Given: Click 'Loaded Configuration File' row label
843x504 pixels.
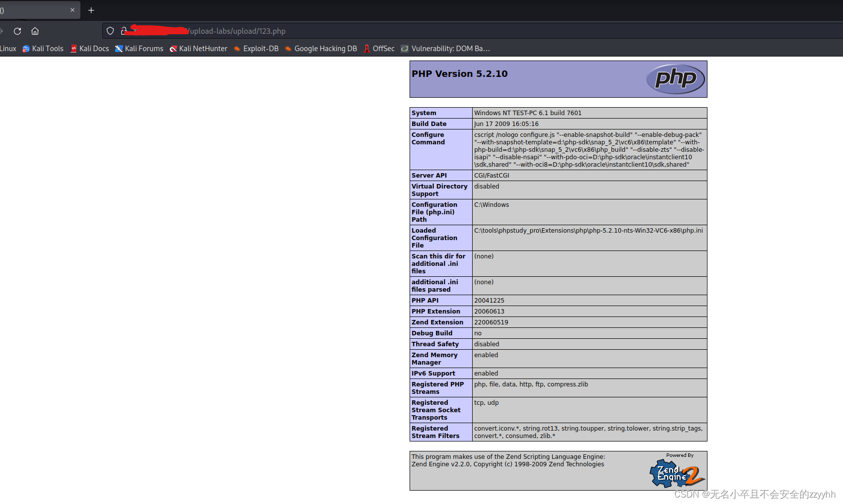Looking at the screenshot, I should coord(434,238).
